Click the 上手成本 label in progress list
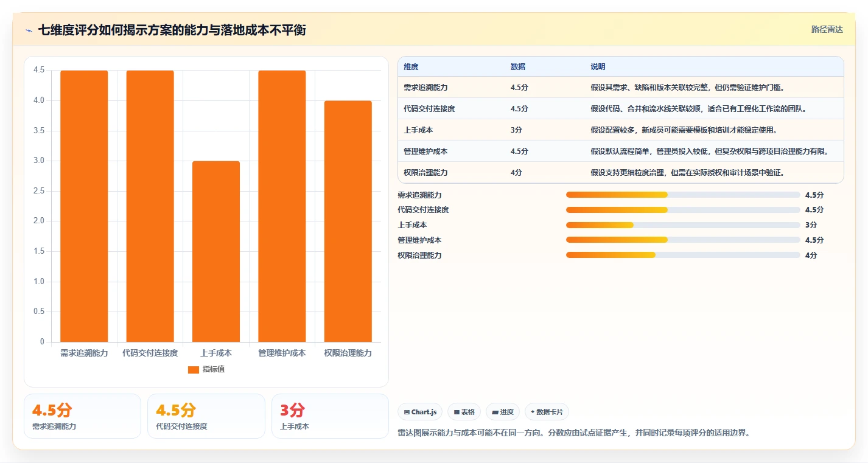The width and height of the screenshot is (868, 463). click(412, 225)
